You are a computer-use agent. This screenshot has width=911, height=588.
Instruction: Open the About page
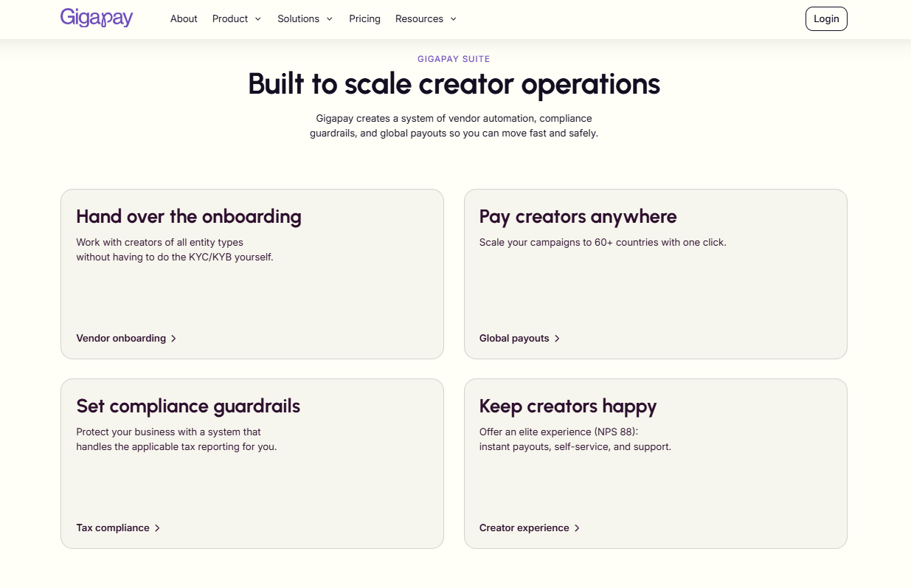coord(184,19)
